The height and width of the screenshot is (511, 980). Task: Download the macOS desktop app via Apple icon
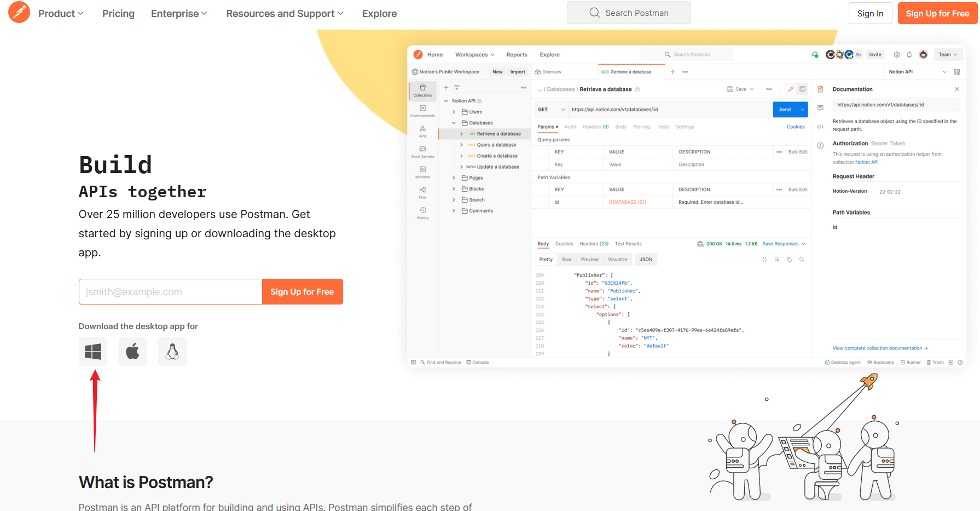(x=132, y=352)
